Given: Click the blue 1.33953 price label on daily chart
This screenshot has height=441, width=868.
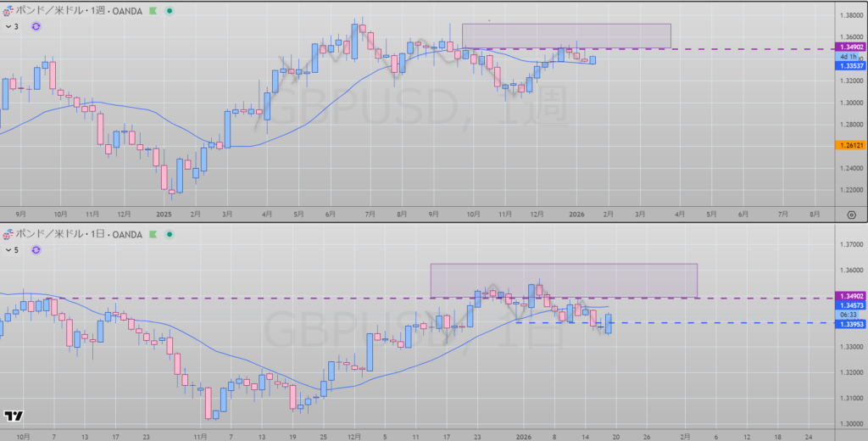Looking at the screenshot, I should (850, 323).
